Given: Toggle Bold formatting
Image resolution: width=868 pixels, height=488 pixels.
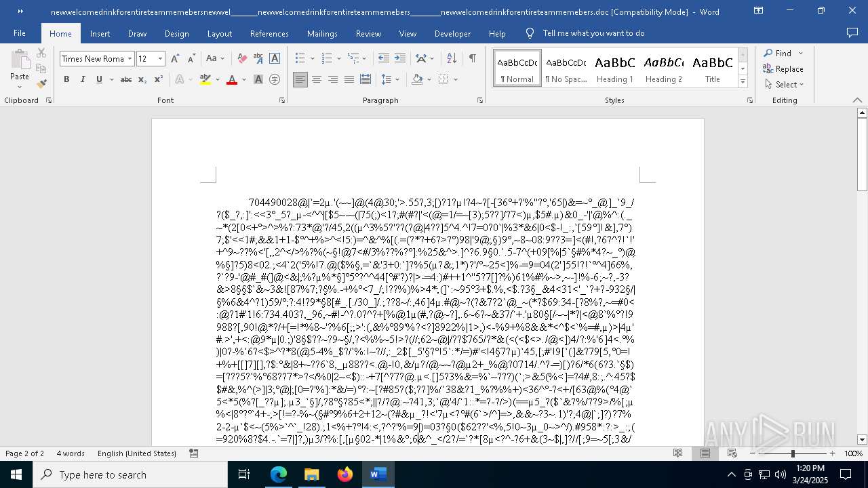Looking at the screenshot, I should (66, 79).
